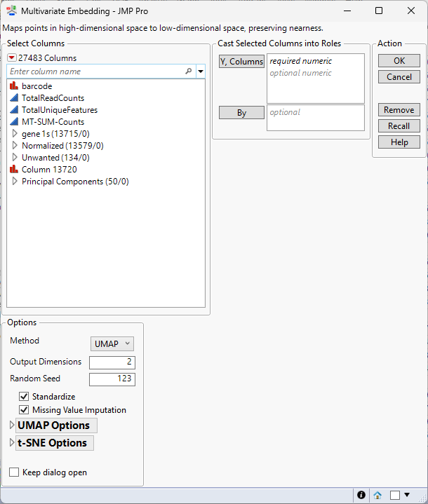Toggle the Missing Value Imputation checkbox

24,410
